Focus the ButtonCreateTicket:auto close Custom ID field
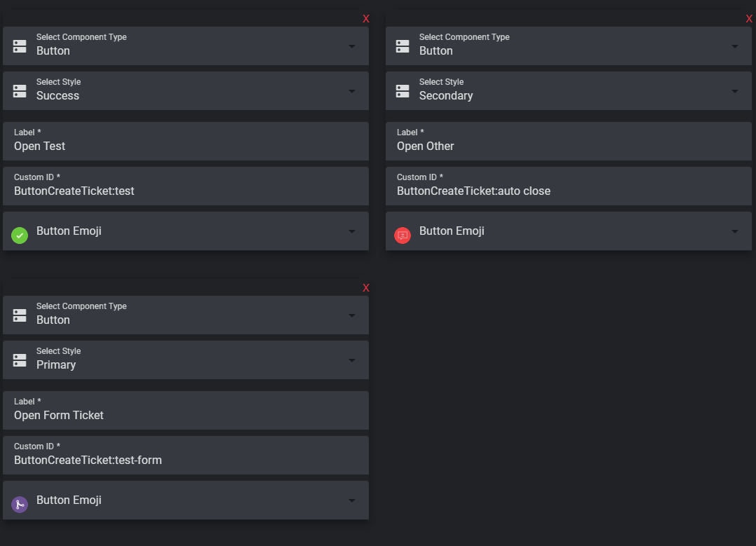 569,191
